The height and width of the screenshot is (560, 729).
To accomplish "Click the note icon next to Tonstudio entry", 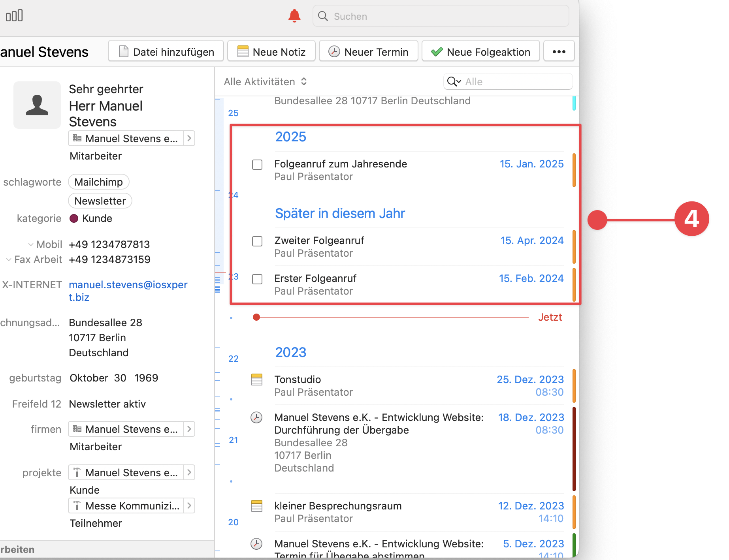I will pos(256,379).
